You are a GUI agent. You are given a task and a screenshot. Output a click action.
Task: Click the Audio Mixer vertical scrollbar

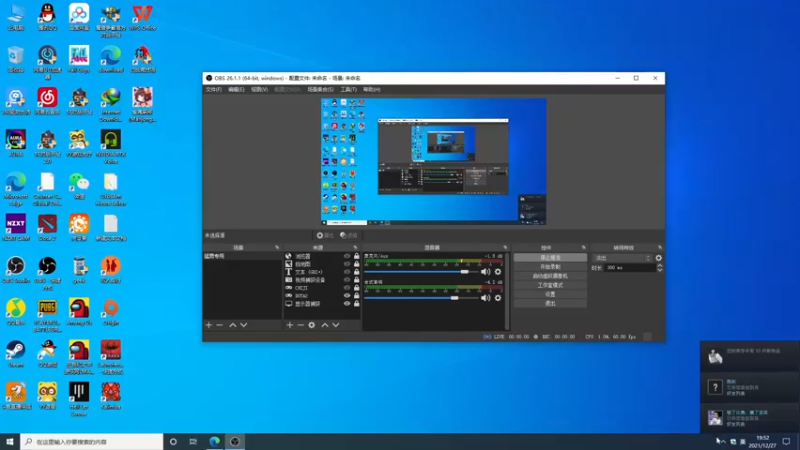point(507,291)
